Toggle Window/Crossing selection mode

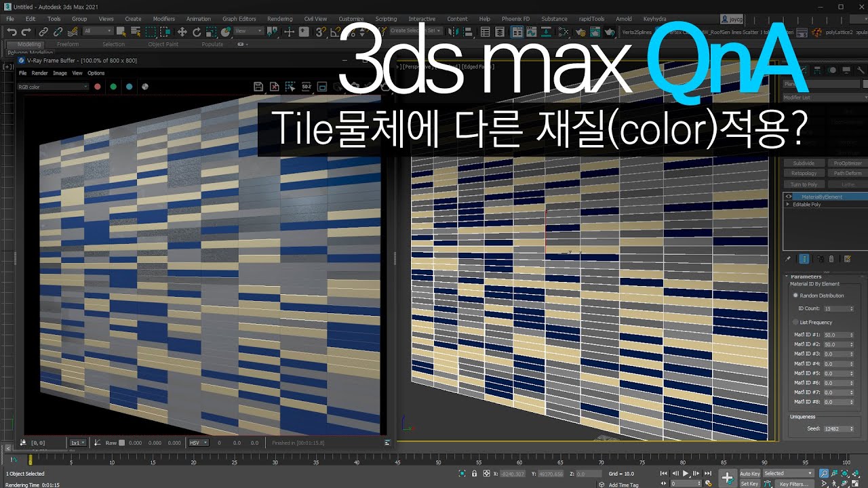(x=165, y=31)
